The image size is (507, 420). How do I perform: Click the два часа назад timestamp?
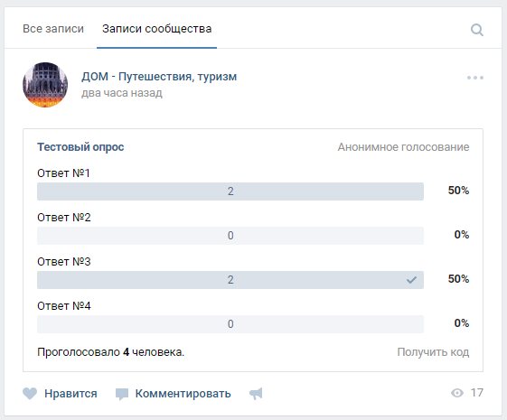tap(122, 93)
